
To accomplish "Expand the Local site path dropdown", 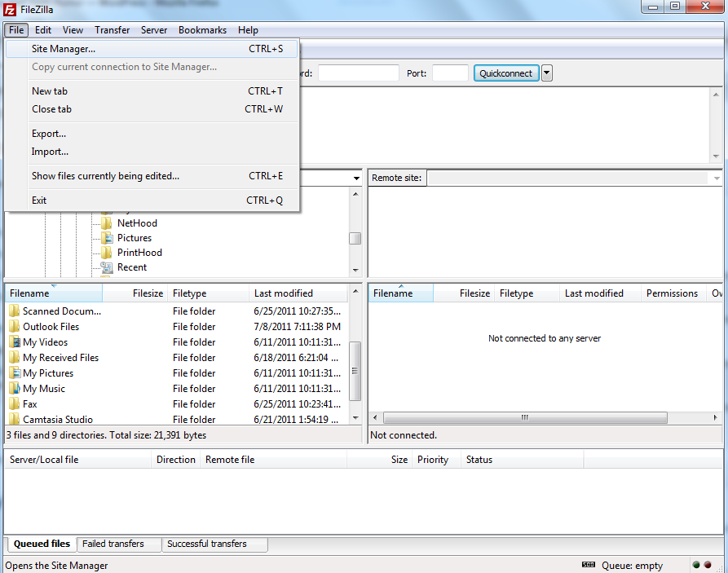I will 356,178.
